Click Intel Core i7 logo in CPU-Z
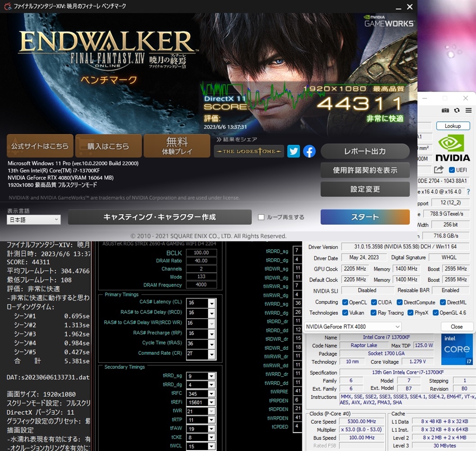476x451 pixels. point(456,349)
